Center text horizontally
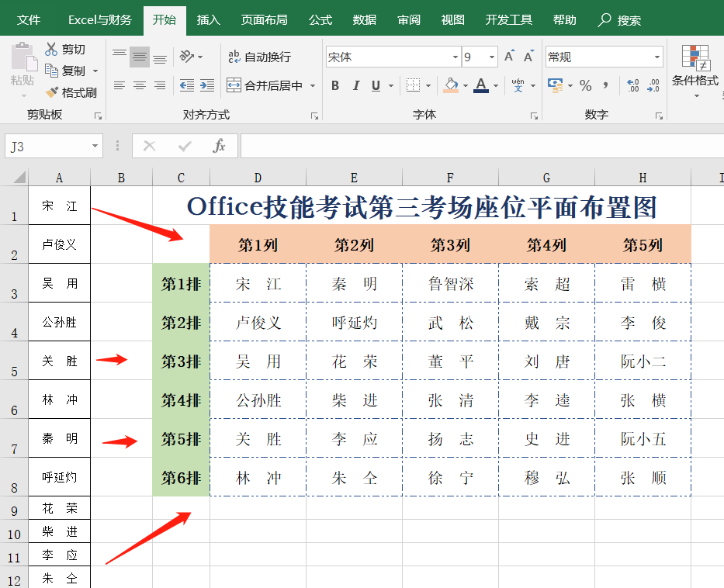 (x=140, y=85)
